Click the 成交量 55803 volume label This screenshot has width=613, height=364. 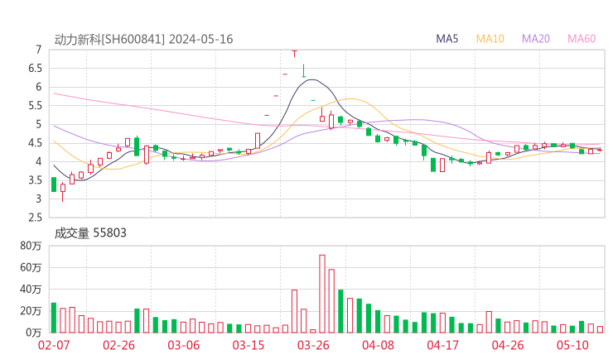pos(90,233)
